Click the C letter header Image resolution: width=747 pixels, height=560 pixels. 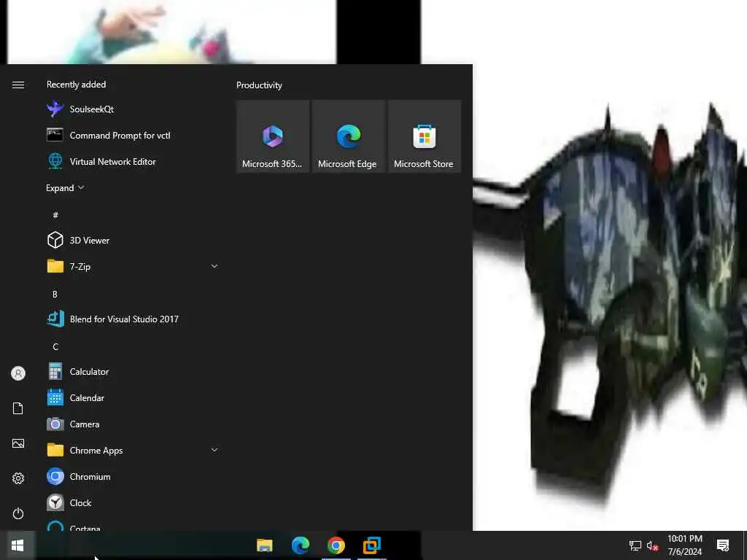(55, 346)
